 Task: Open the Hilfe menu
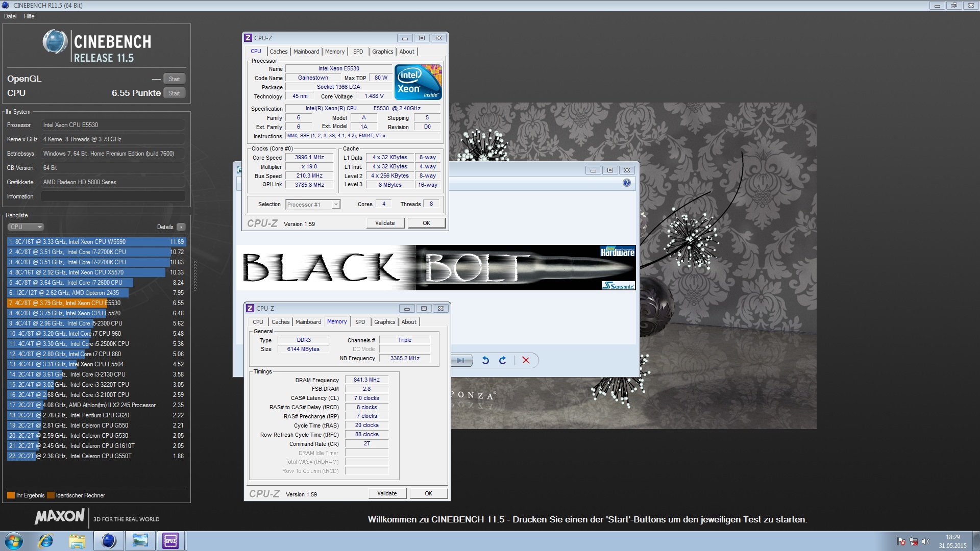coord(29,16)
